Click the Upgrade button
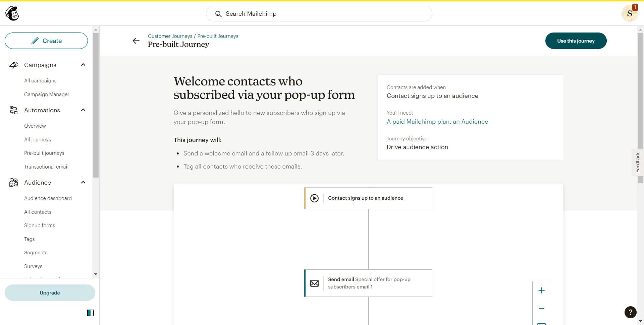This screenshot has height=325, width=644. (50, 292)
